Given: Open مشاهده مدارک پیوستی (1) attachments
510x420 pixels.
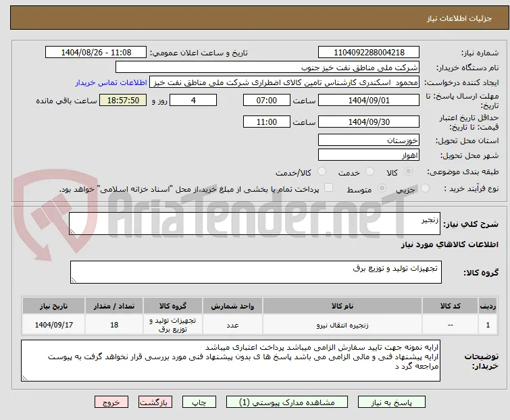Looking at the screenshot, I should (x=287, y=402).
